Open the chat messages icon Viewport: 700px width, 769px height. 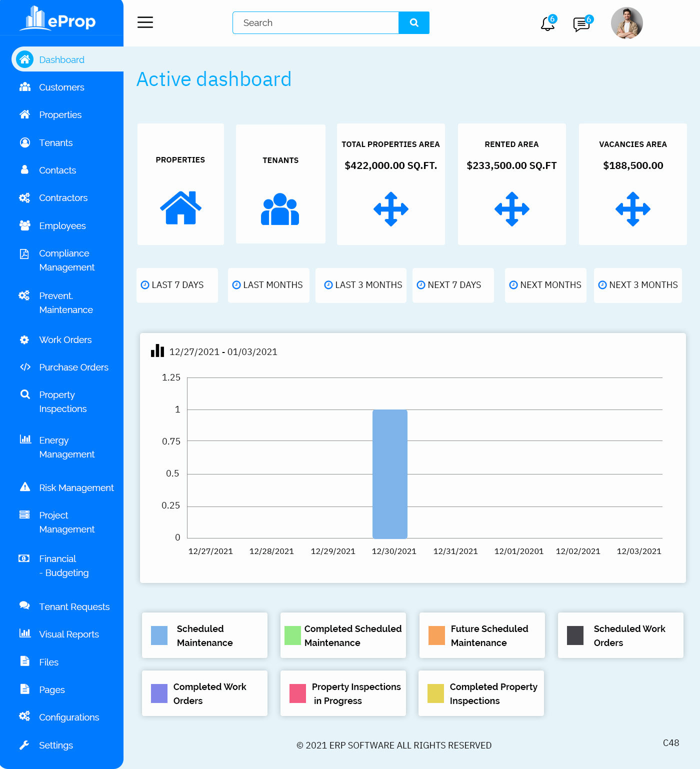click(581, 23)
